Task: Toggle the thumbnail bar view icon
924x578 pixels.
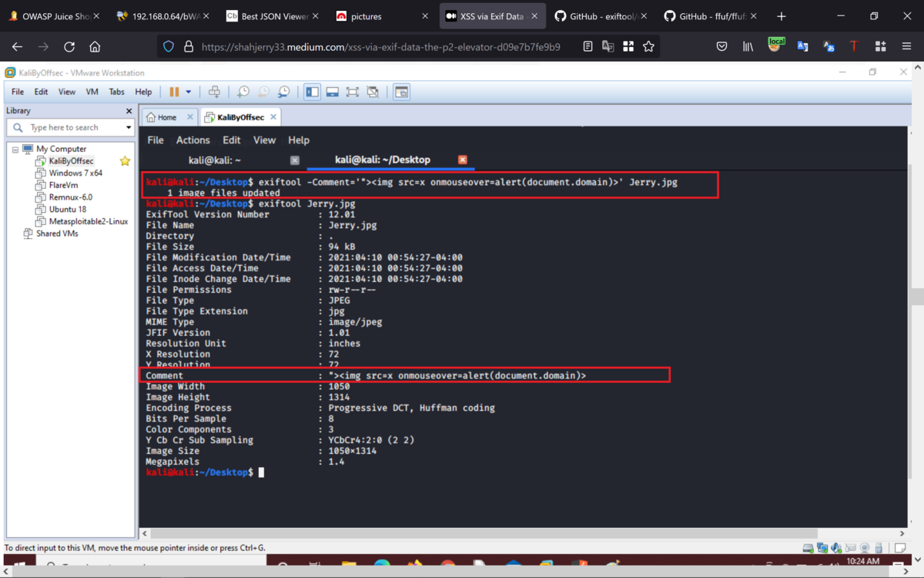Action: point(332,92)
